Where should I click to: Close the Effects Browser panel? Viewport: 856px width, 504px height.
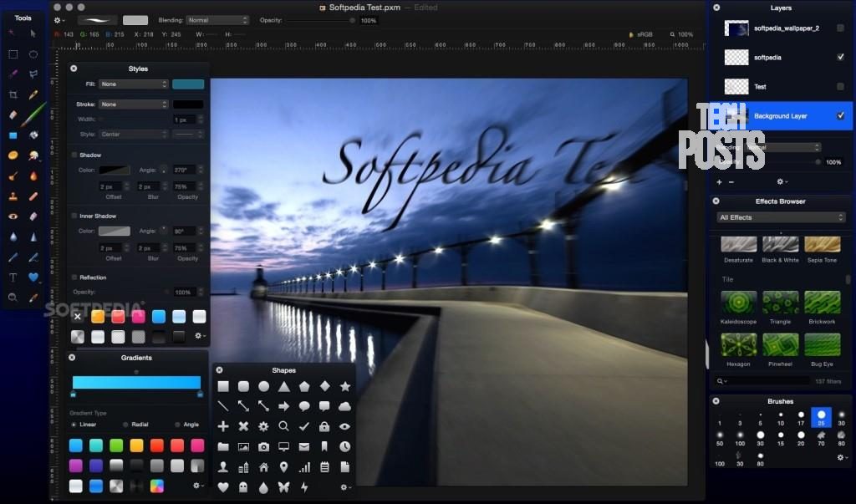pyautogui.click(x=716, y=201)
